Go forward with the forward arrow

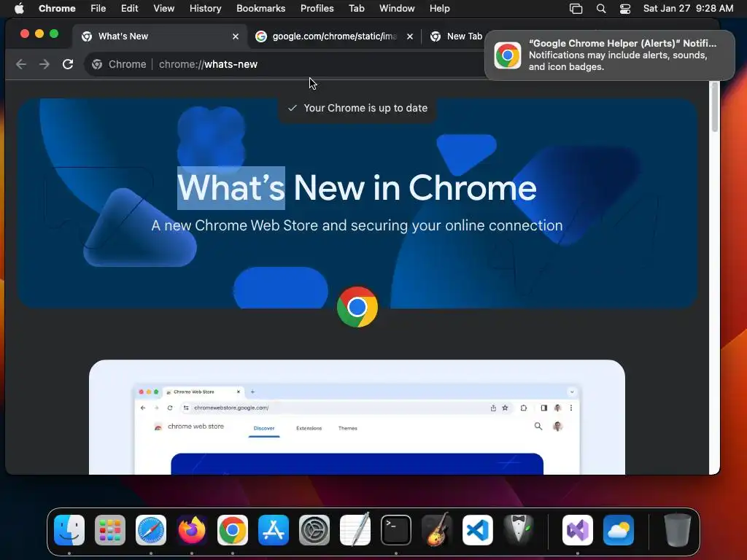44,64
